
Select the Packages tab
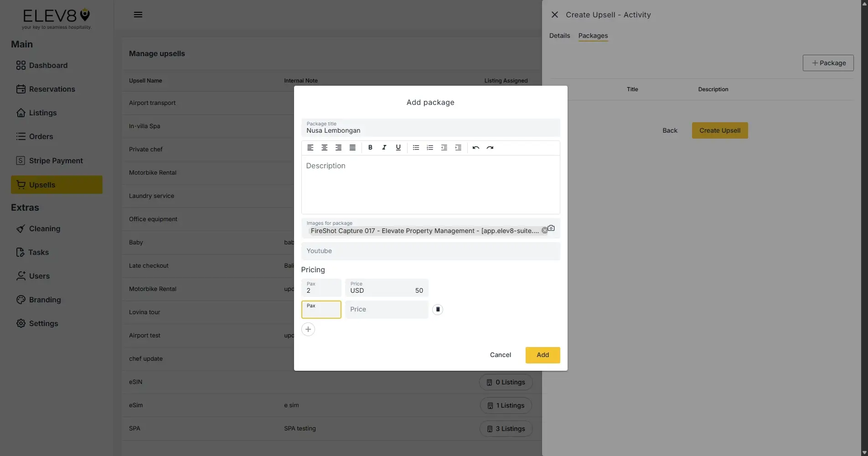tap(593, 36)
